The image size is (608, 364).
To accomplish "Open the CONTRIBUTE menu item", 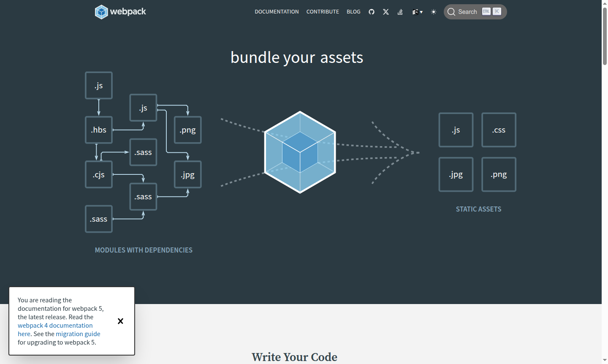I will (323, 12).
